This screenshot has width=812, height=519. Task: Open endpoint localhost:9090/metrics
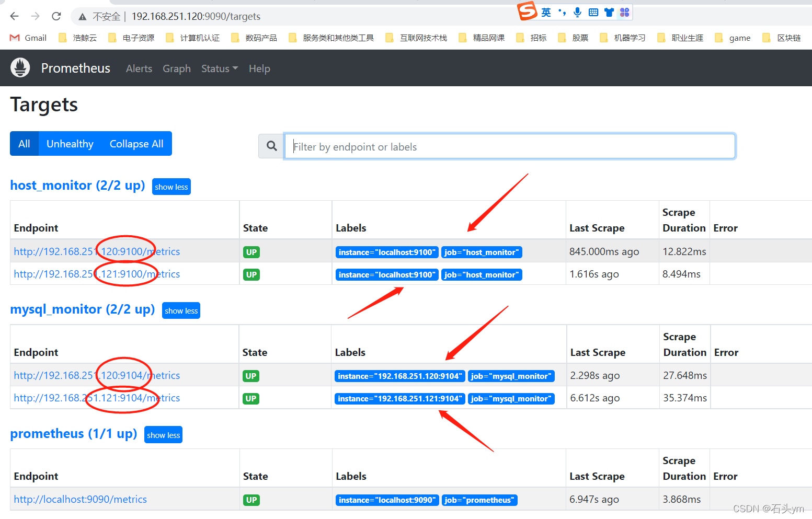tap(80, 499)
